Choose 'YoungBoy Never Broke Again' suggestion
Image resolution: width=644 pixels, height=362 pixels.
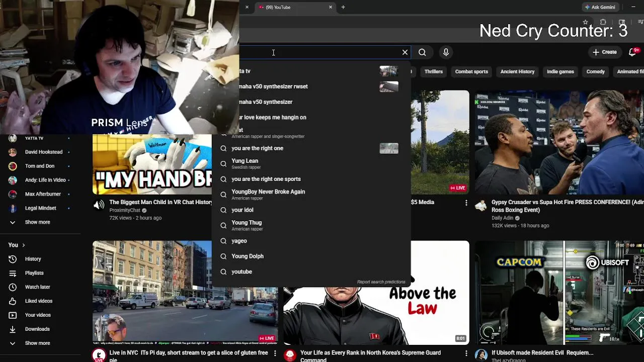tap(310, 194)
